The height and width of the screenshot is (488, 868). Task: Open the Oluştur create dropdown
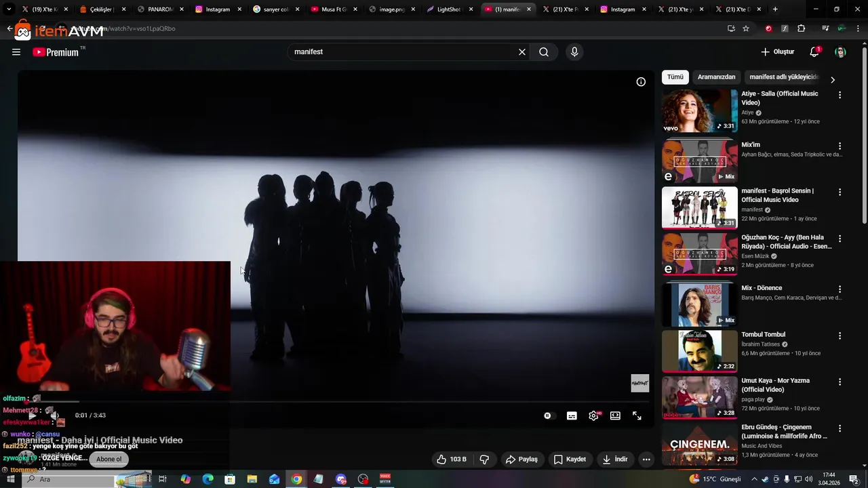point(777,52)
